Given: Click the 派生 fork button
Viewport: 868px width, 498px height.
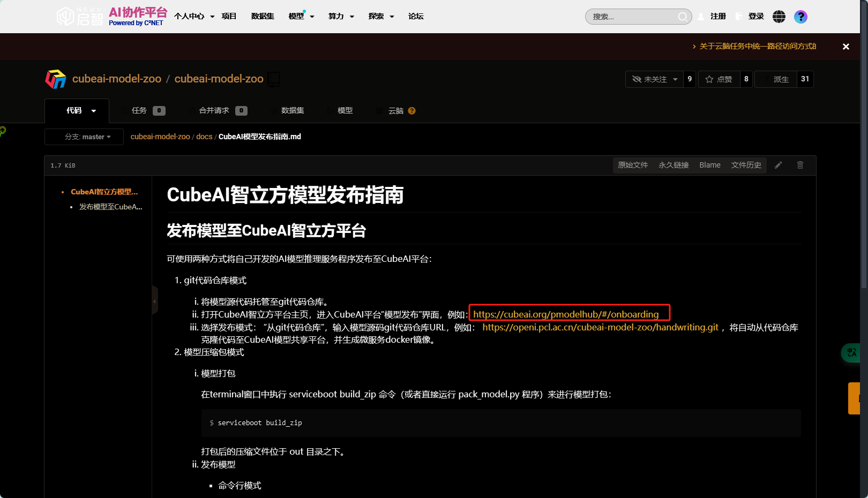Looking at the screenshot, I should [776, 79].
